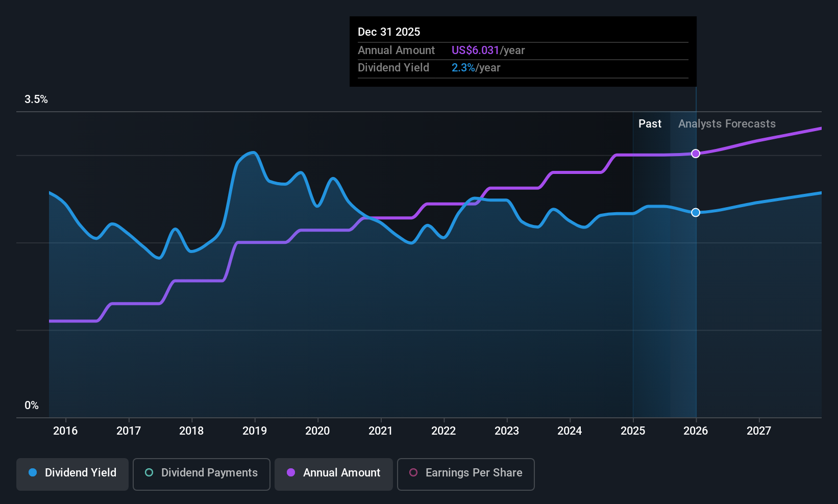Select the 2024 x-axis label
The height and width of the screenshot is (504, 838).
pyautogui.click(x=570, y=431)
